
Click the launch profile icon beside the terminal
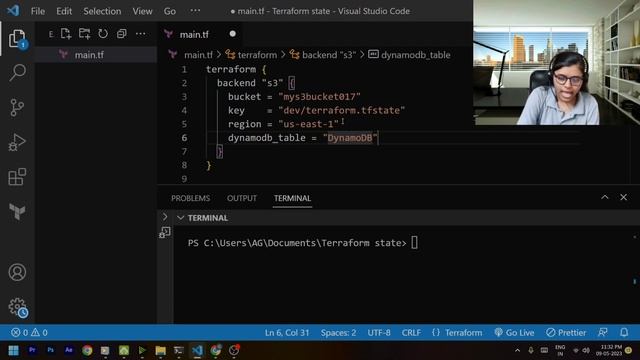click(164, 232)
